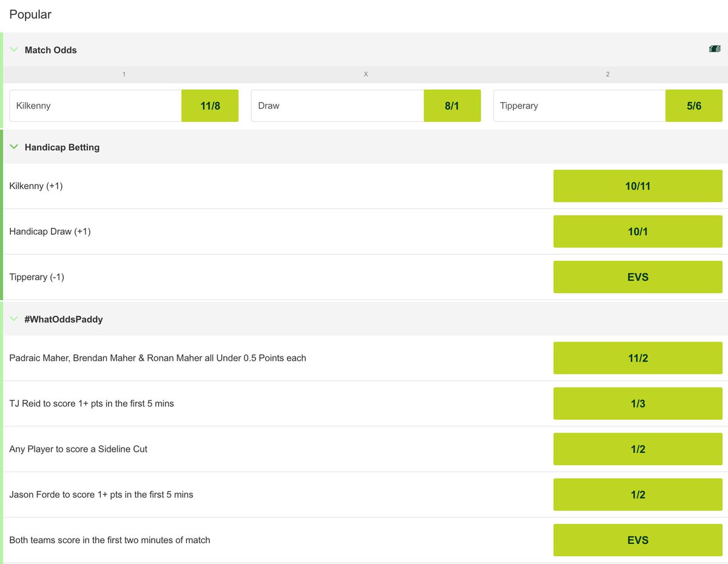Collapse the #WhatOddsPaddy section chevron

(14, 318)
